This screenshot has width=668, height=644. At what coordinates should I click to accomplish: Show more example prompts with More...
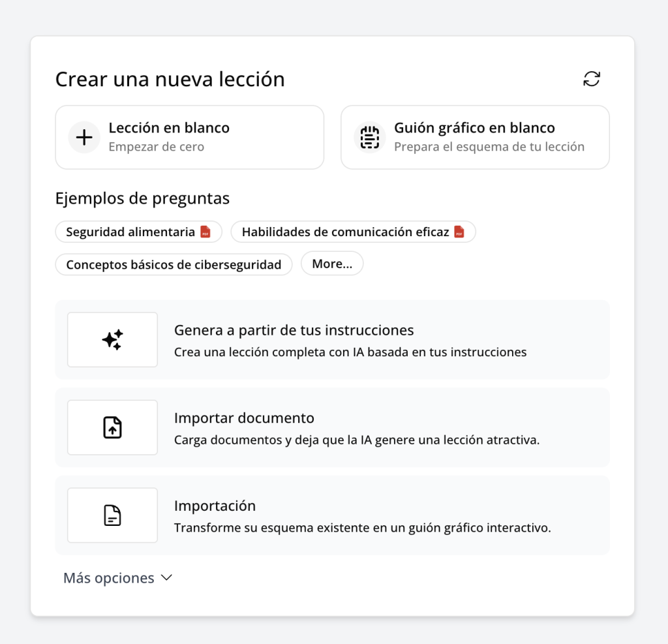tap(332, 264)
